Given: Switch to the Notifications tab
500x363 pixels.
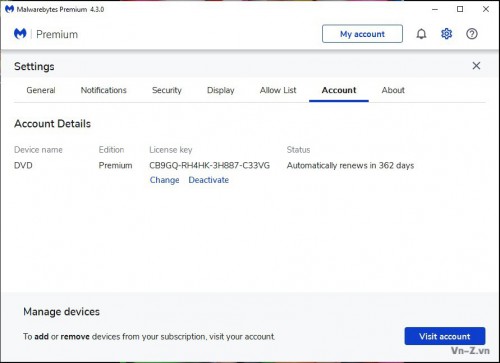Looking at the screenshot, I should point(104,90).
